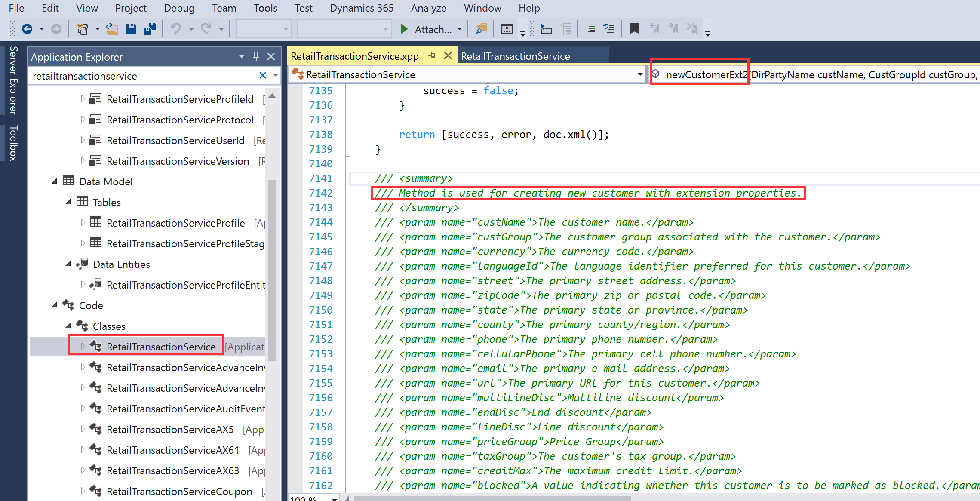Select RetailTransactionServiceAX63 in the tree
Screen dimensions: 980x501
173,470
